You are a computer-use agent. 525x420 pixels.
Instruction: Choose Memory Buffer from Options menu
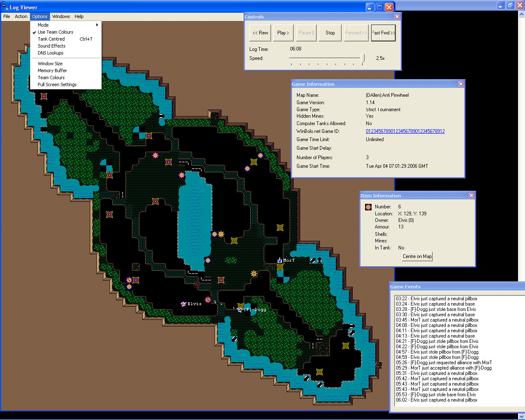click(x=52, y=71)
